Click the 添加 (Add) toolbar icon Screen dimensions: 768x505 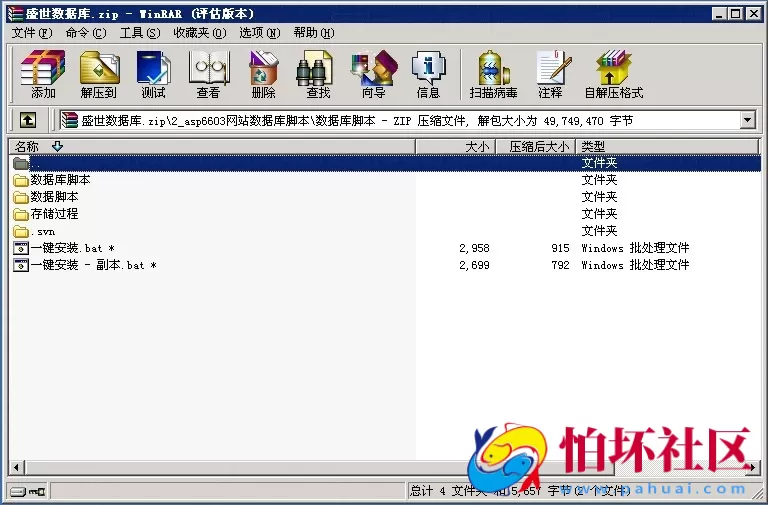(x=43, y=73)
